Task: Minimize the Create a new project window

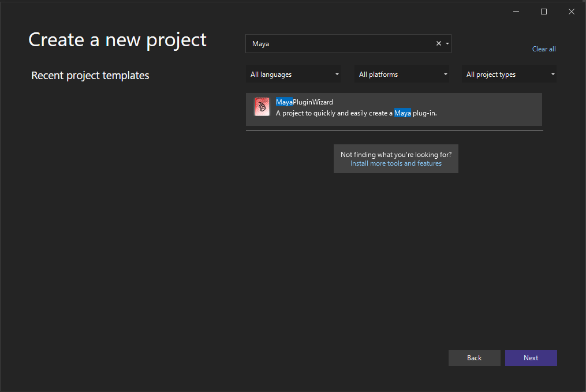Action: [x=516, y=12]
